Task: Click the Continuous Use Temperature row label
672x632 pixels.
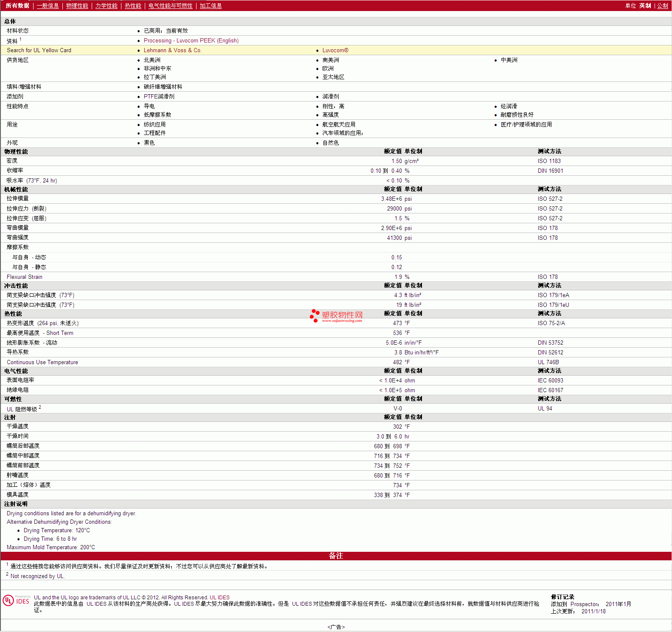Action: [x=42, y=362]
